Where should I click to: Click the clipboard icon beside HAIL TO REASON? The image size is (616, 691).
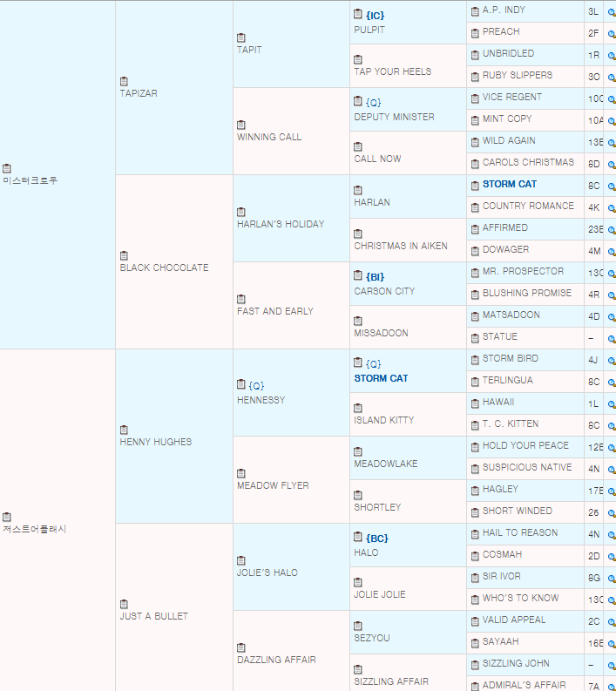[475, 533]
